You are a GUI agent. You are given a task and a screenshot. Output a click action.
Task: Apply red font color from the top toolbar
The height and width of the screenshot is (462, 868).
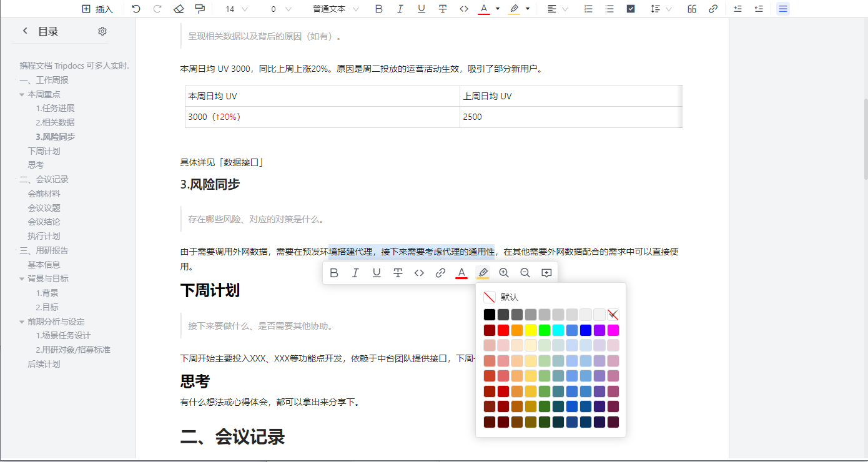pos(483,9)
